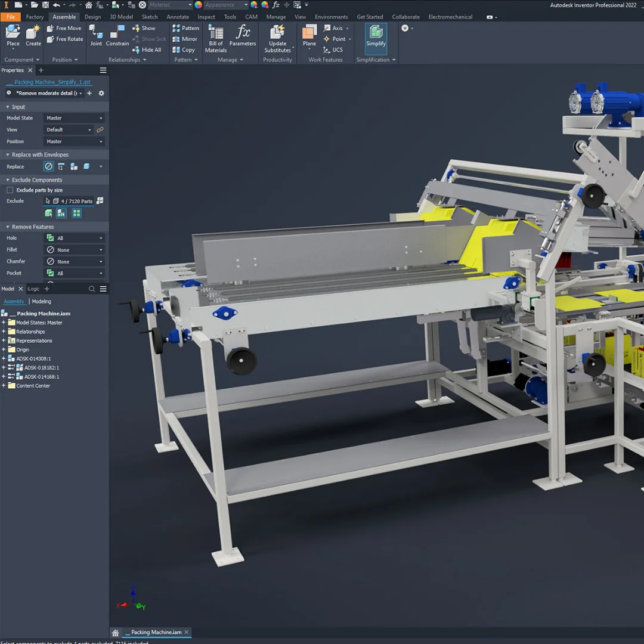Viewport: 644px width, 644px height.
Task: Switch to the 3D Model ribbon tab
Action: [x=121, y=17]
